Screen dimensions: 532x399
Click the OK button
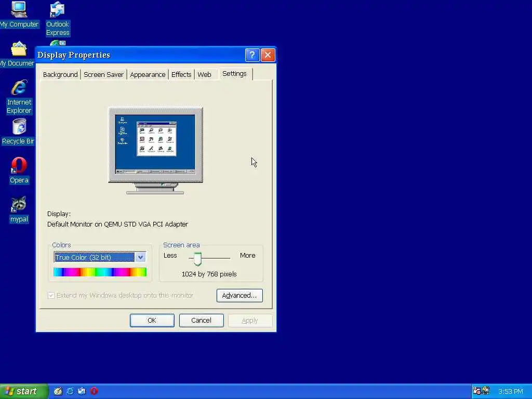152,320
